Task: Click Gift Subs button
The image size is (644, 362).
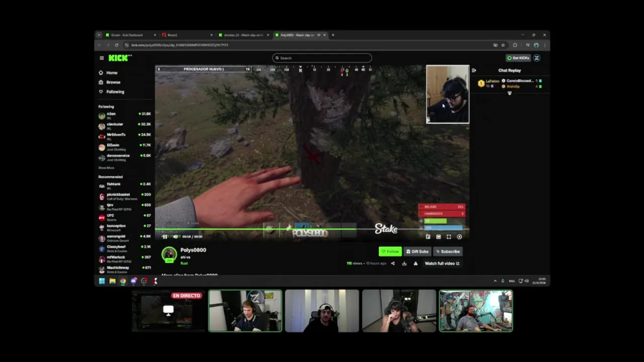Action: (x=417, y=251)
